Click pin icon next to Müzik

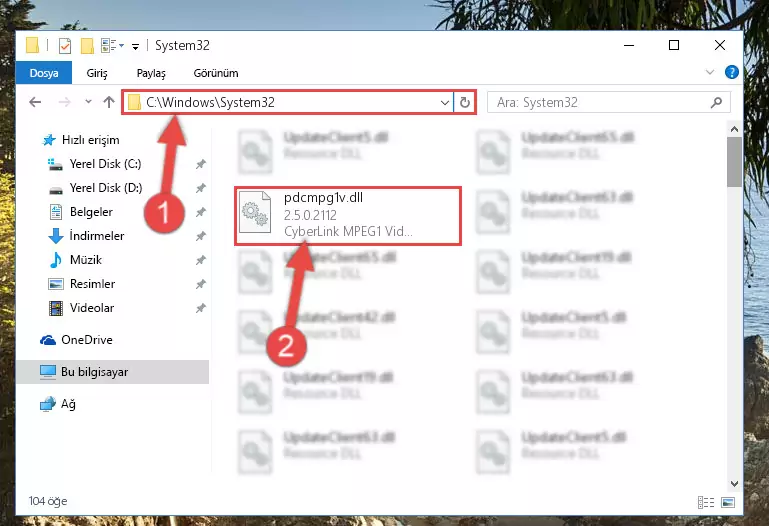[201, 260]
